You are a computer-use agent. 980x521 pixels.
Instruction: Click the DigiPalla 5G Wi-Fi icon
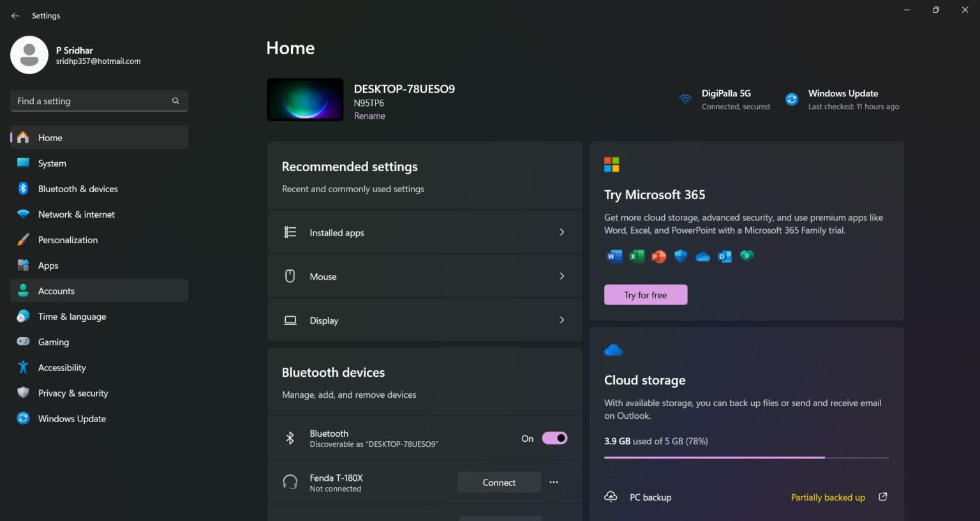(x=685, y=99)
